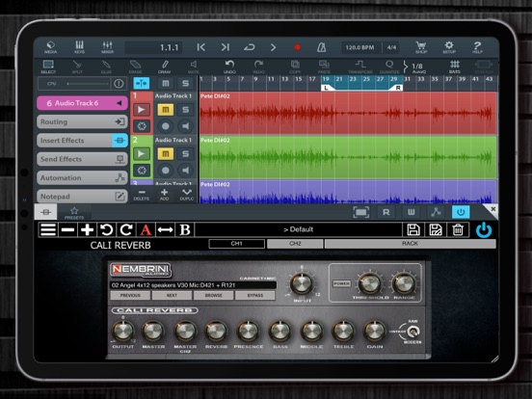Click the Undo button

point(229,66)
